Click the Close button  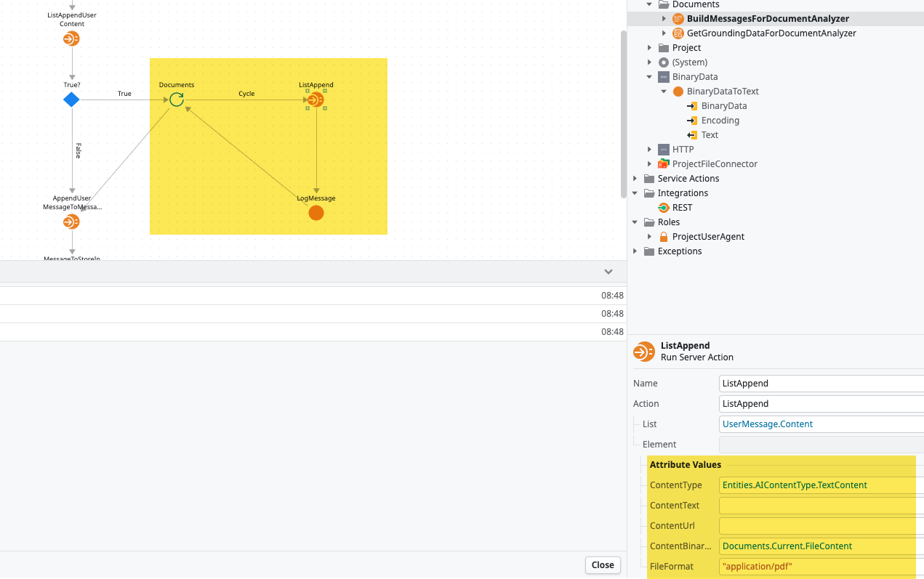tap(602, 564)
